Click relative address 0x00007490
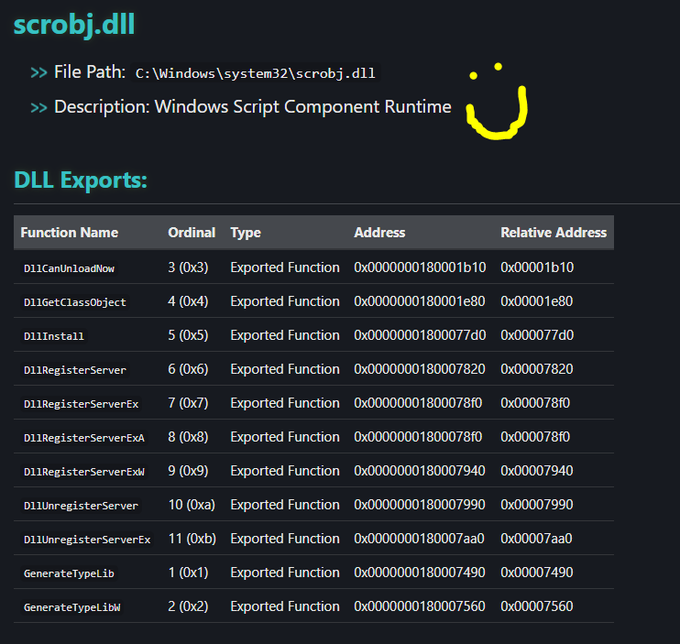Viewport: 680px width, 644px height. [x=537, y=572]
